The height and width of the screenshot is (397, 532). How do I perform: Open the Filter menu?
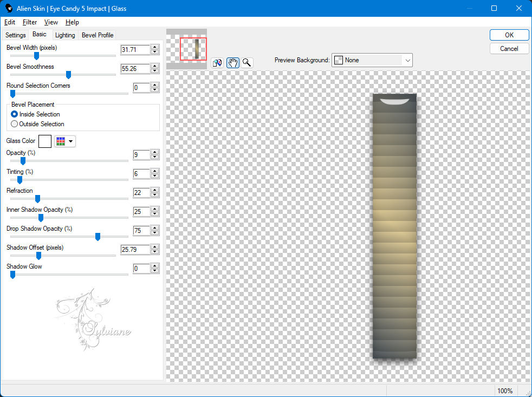click(x=29, y=22)
